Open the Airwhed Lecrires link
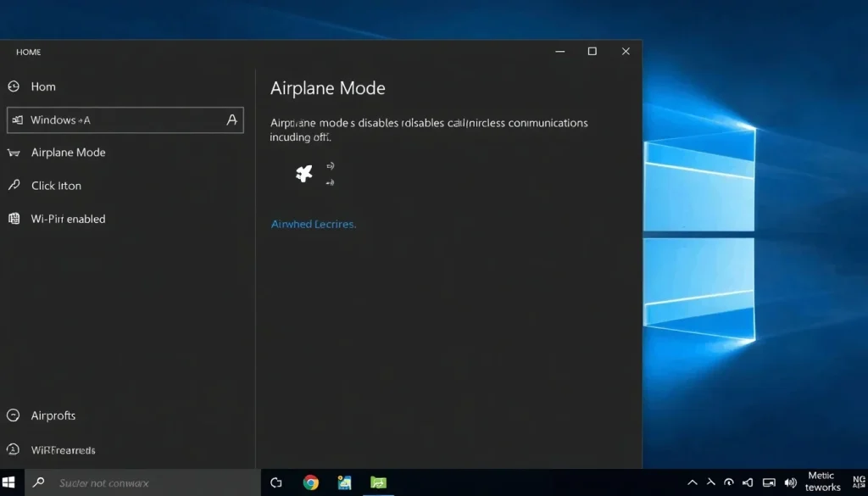The image size is (868, 496). [x=314, y=224]
